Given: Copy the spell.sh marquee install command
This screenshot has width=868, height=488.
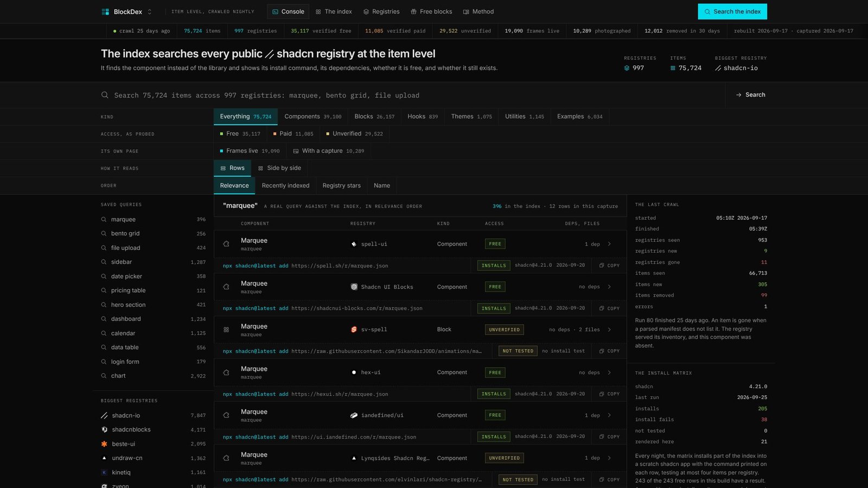Looking at the screenshot, I should tap(609, 266).
